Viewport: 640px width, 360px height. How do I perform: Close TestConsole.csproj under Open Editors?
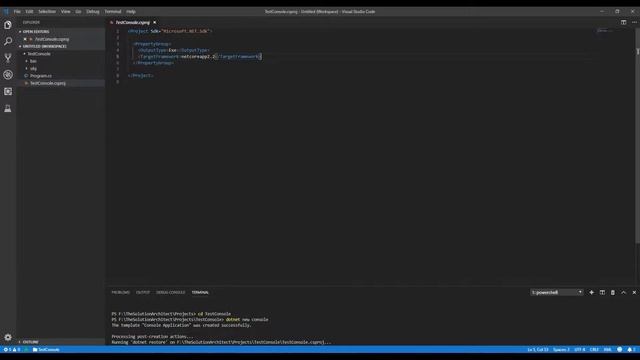(25, 39)
